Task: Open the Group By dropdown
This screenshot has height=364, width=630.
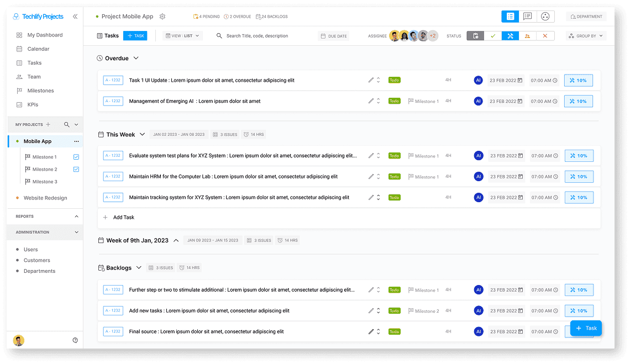Action: point(586,36)
